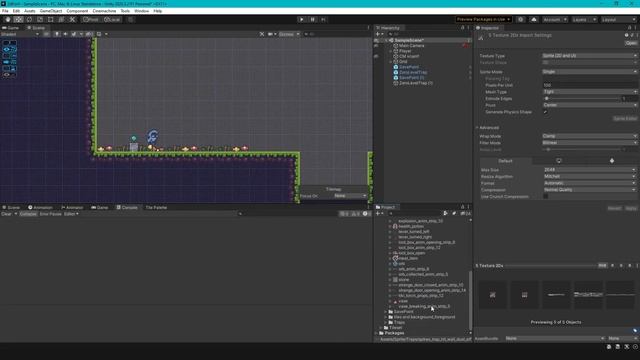Open the Account dropdown
This screenshot has width=640, height=360.
tap(555, 20)
